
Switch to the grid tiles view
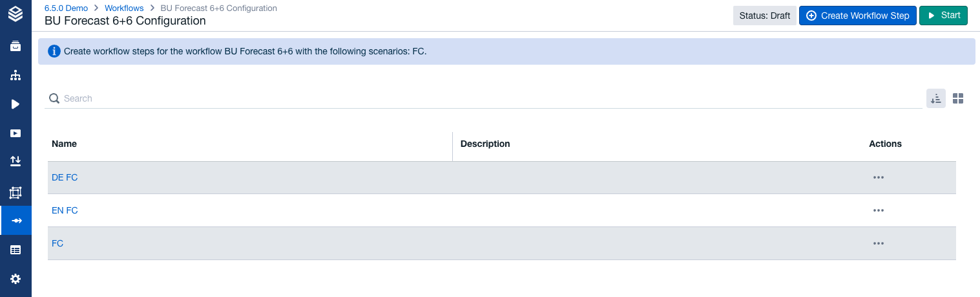(958, 98)
